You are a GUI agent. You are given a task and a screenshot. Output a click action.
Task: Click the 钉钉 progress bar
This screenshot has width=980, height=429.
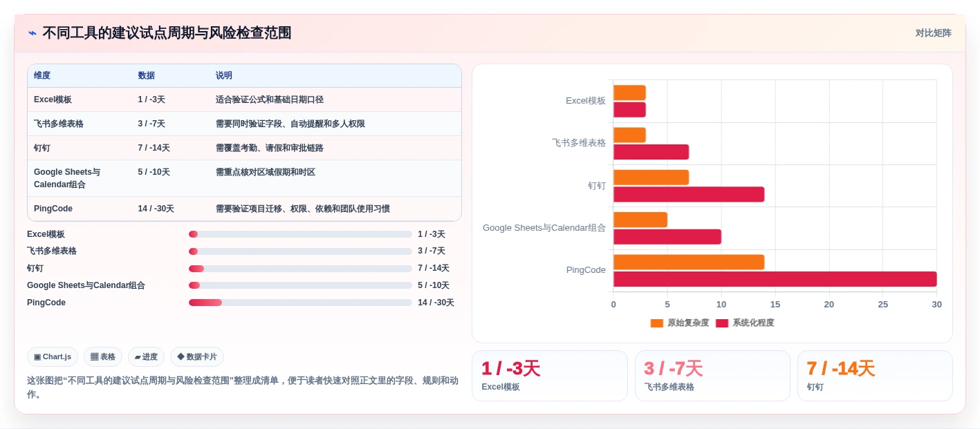pos(300,269)
